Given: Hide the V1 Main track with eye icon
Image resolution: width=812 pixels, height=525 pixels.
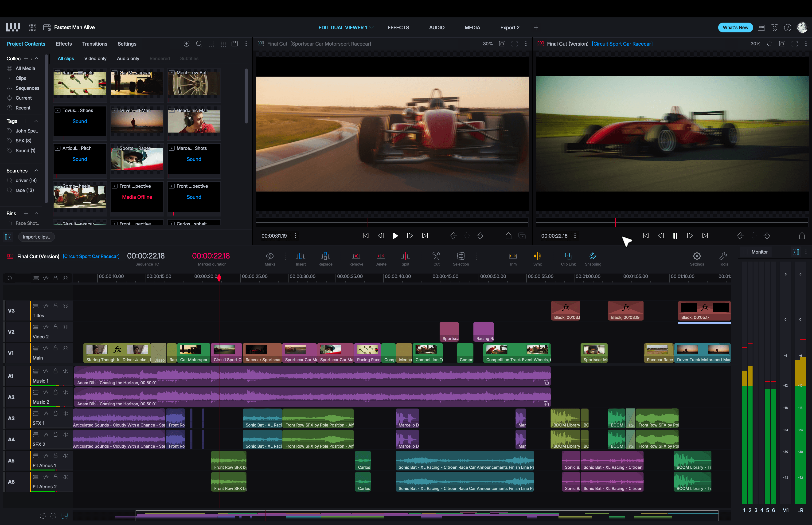Looking at the screenshot, I should pyautogui.click(x=65, y=349).
